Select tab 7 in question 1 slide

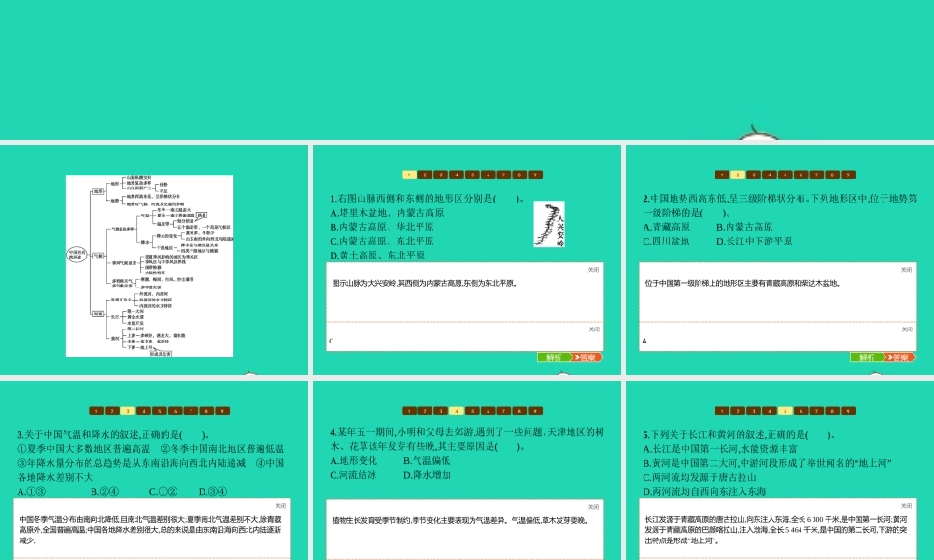pyautogui.click(x=504, y=175)
